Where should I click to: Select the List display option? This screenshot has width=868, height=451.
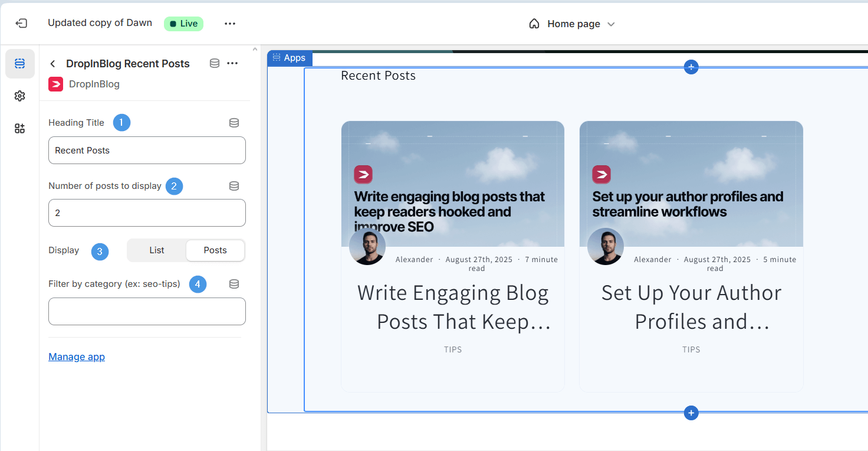pyautogui.click(x=157, y=250)
